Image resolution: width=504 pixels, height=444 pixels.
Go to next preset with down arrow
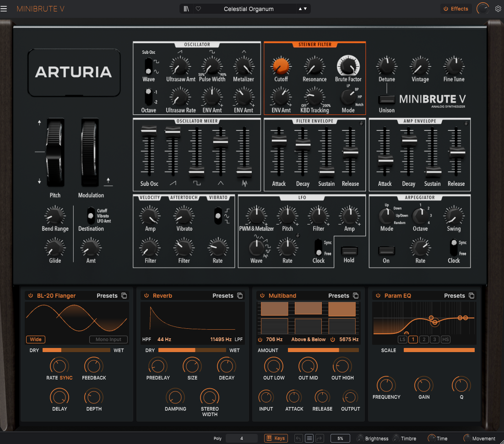pos(305,9)
